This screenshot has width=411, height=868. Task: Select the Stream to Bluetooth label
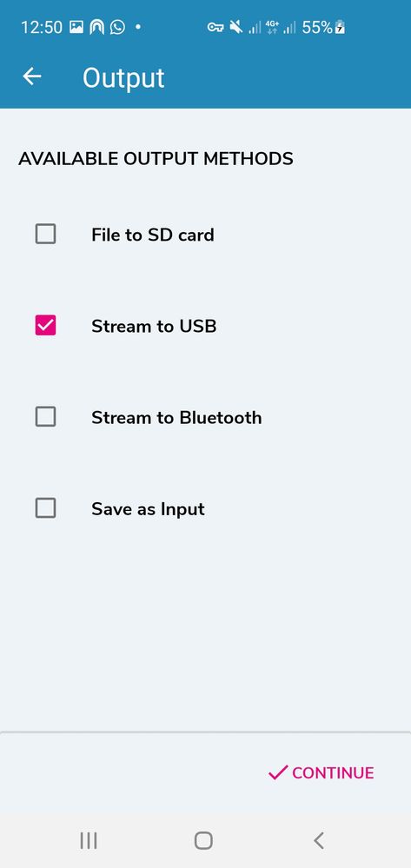176,417
